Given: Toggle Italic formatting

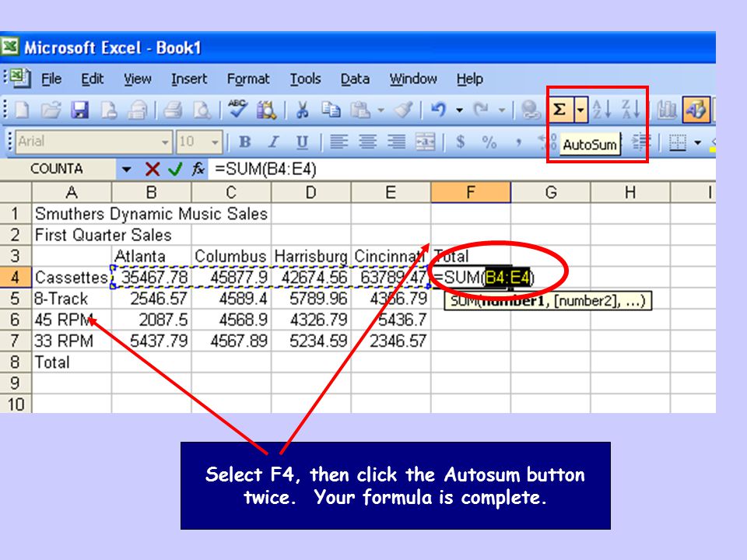Looking at the screenshot, I should pyautogui.click(x=273, y=142).
